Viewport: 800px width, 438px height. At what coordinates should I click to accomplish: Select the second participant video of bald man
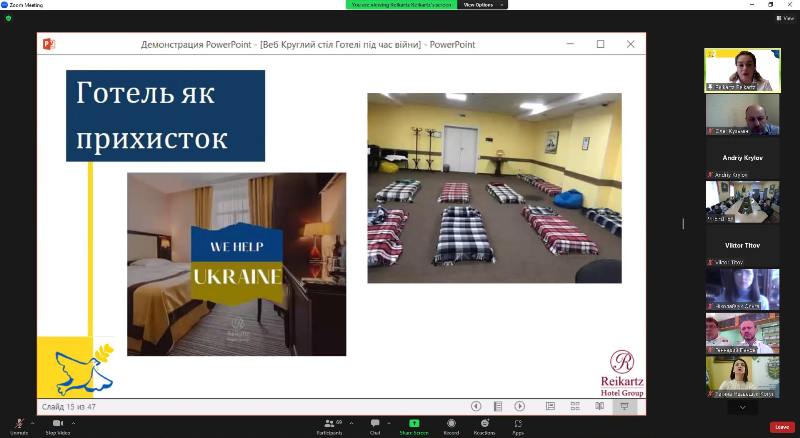coord(742,114)
